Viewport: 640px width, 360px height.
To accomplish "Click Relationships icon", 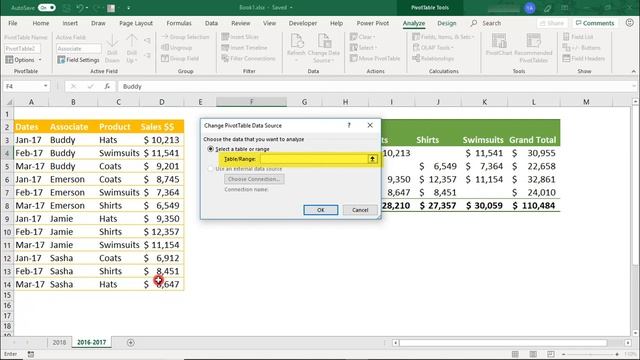I will coord(416,58).
